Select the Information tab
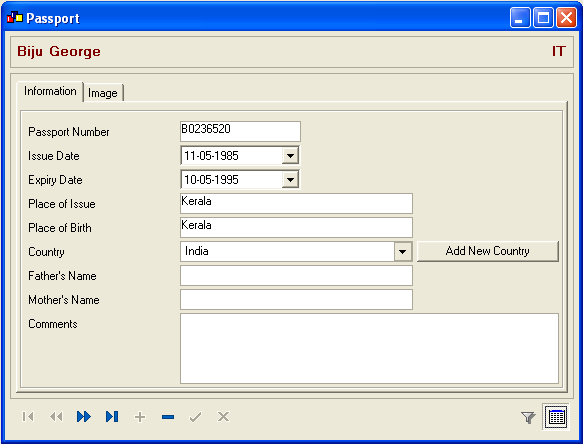The height and width of the screenshot is (444, 583). point(50,91)
